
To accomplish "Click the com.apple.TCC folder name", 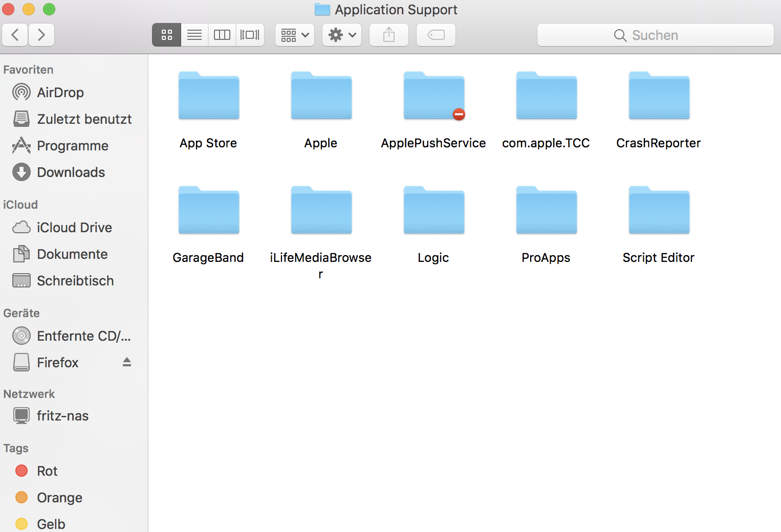I will 546,143.
